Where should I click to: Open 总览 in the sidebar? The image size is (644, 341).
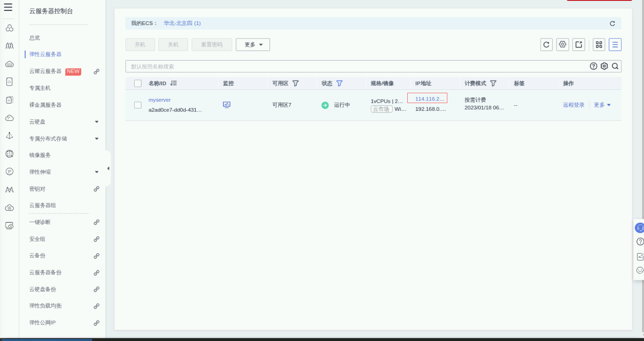[x=35, y=38]
